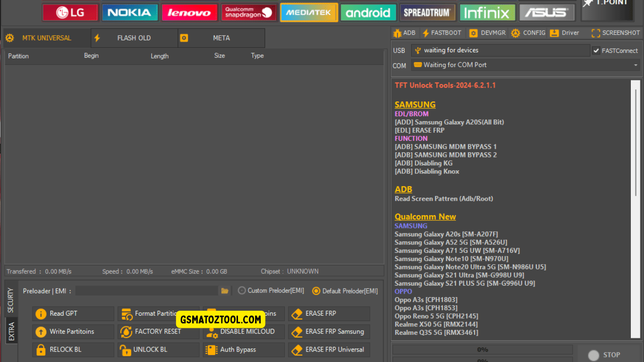Select the MediaTek brand logo

pyautogui.click(x=308, y=12)
